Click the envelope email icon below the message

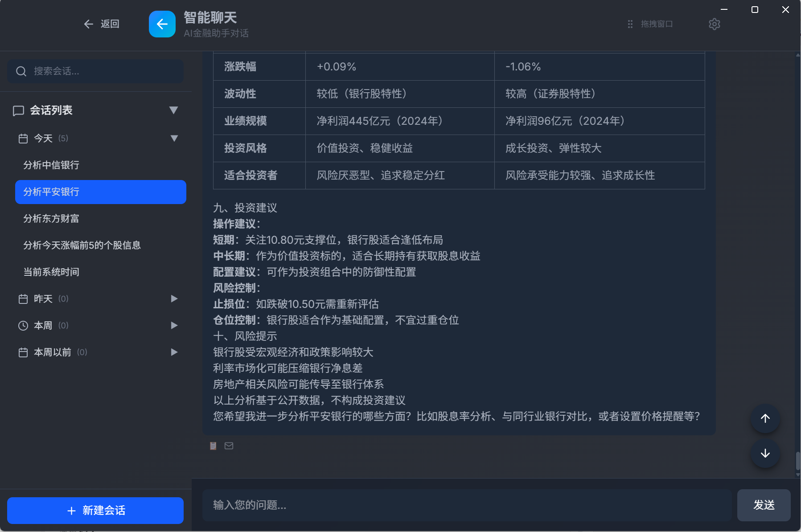tap(229, 446)
